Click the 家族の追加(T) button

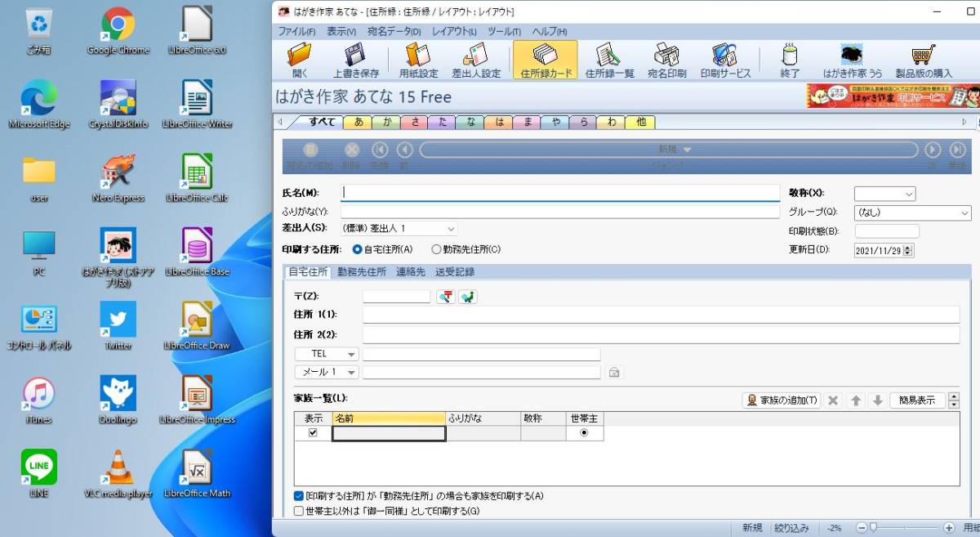coord(782,401)
